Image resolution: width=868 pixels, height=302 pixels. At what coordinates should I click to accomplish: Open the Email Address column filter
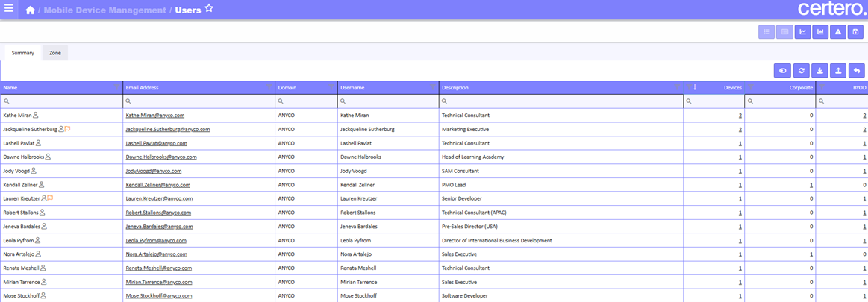269,86
